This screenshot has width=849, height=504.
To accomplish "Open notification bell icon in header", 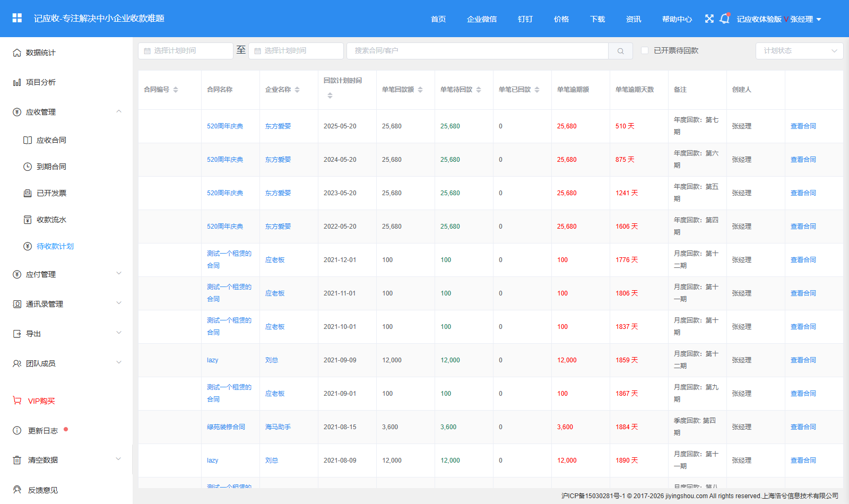I will 724,19.
